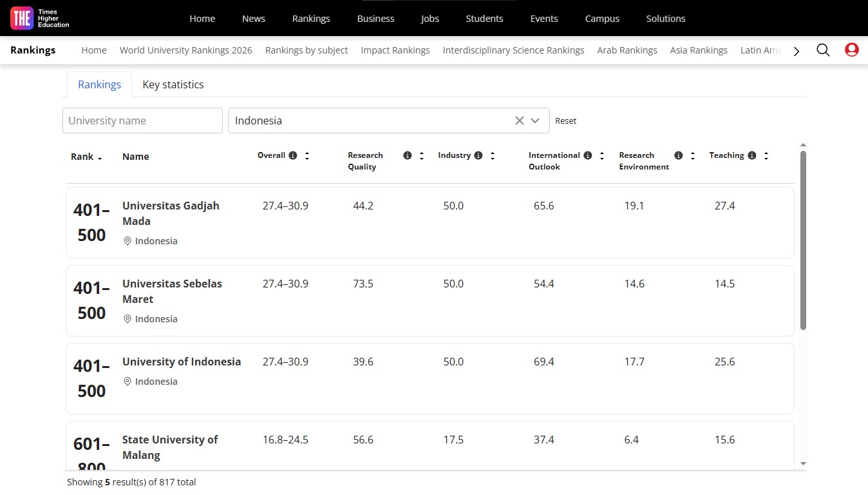This screenshot has width=868, height=495.
Task: Show info for Industry column
Action: (478, 156)
